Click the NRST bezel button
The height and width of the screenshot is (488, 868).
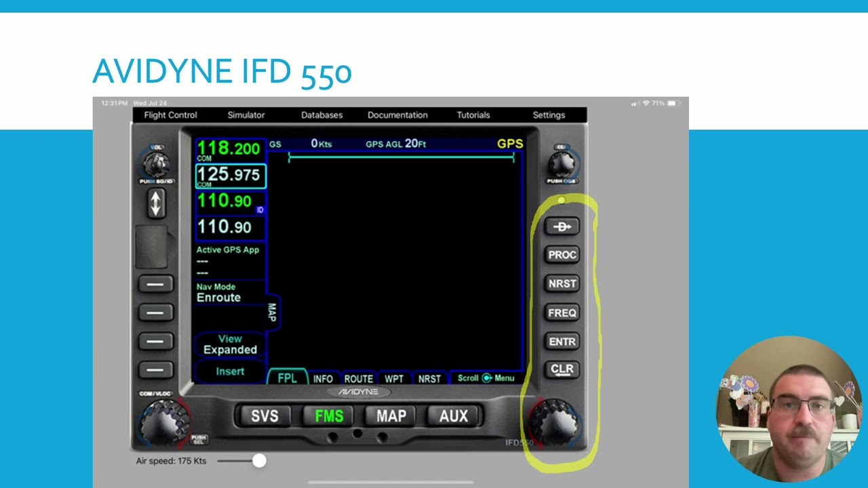(562, 284)
